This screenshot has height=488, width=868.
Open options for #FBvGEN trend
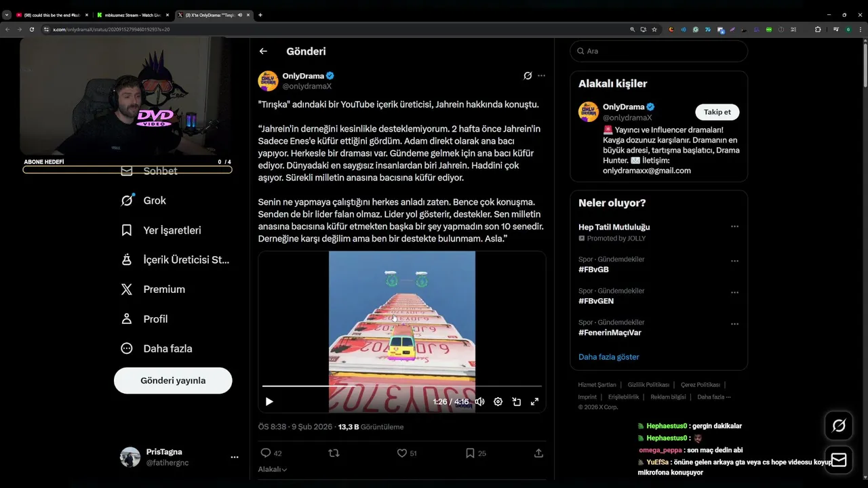pyautogui.click(x=734, y=293)
